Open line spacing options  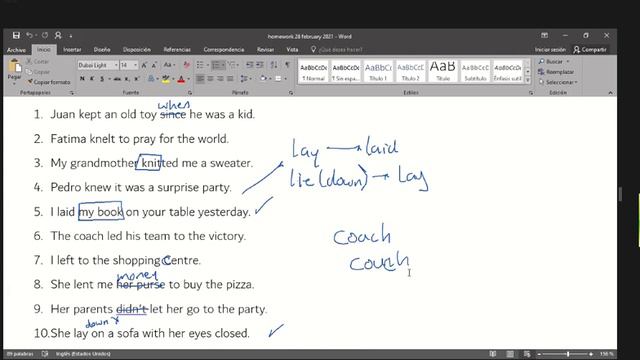pos(245,78)
